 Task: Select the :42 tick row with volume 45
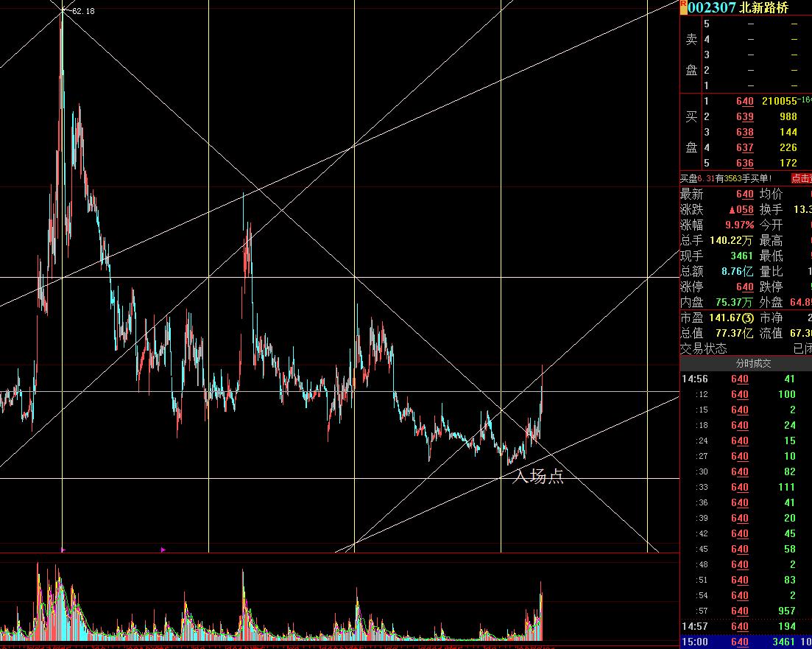coord(746,533)
